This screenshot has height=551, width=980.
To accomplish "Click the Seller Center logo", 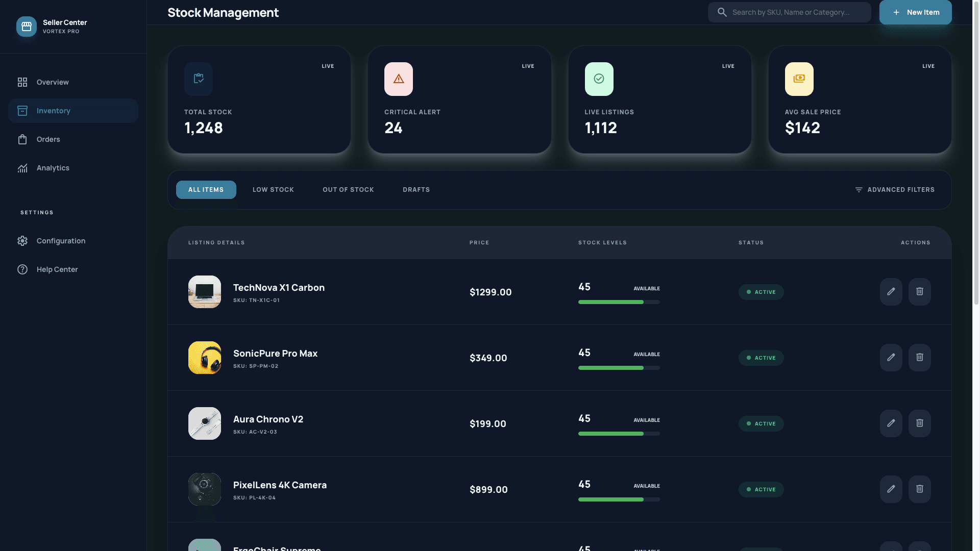I will pos(26,27).
